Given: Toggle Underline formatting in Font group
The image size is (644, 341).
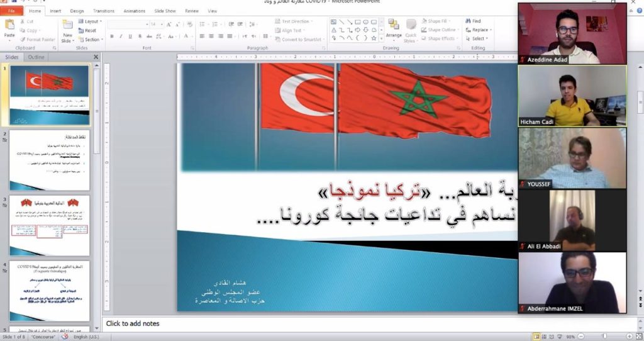Looking at the screenshot, I should pos(129,36).
